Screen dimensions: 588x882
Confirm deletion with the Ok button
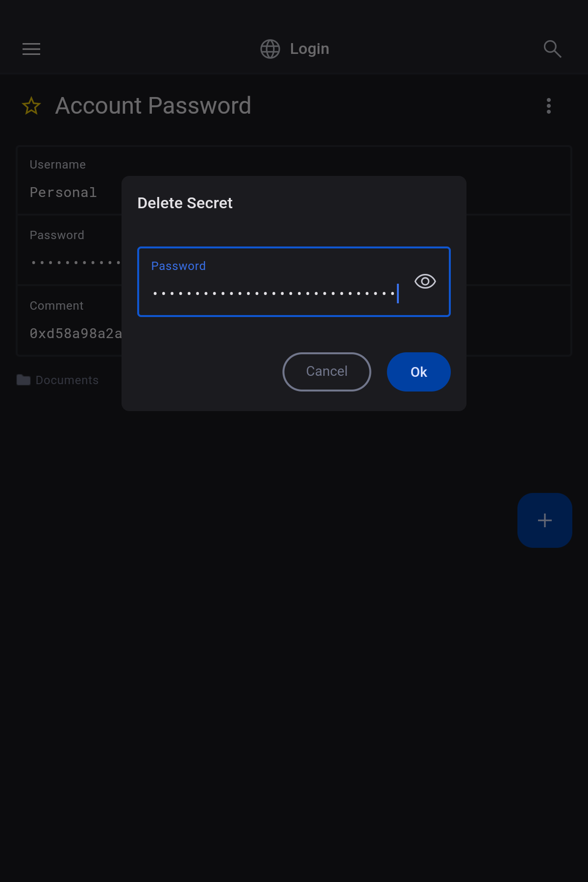tap(418, 372)
